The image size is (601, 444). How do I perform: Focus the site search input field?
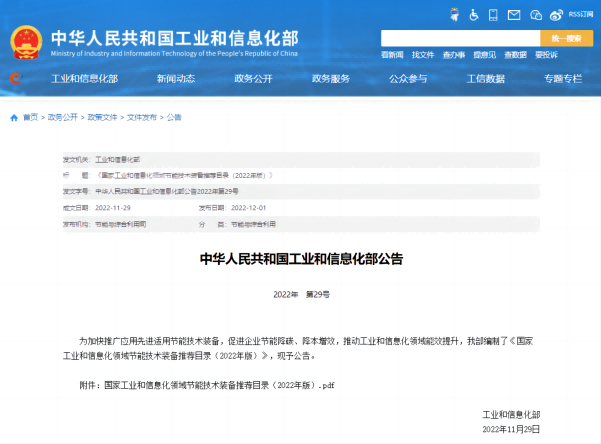click(460, 38)
